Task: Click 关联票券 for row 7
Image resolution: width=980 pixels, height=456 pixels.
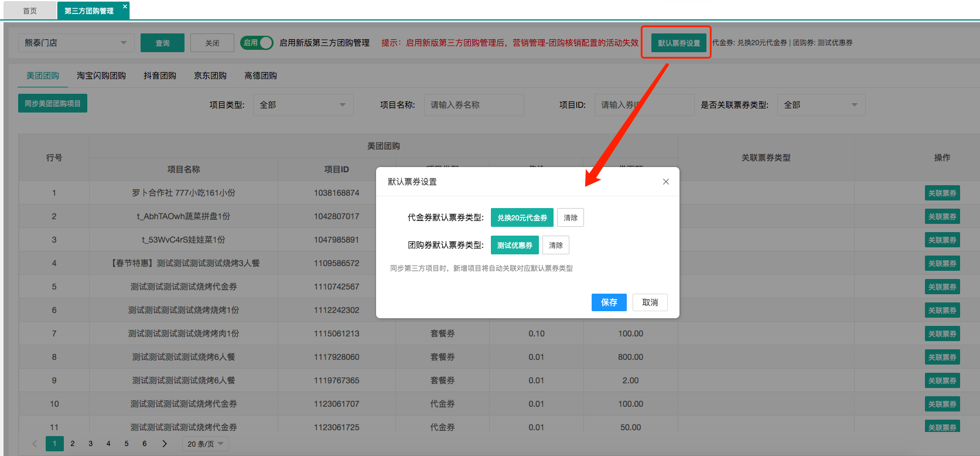Action: [943, 334]
